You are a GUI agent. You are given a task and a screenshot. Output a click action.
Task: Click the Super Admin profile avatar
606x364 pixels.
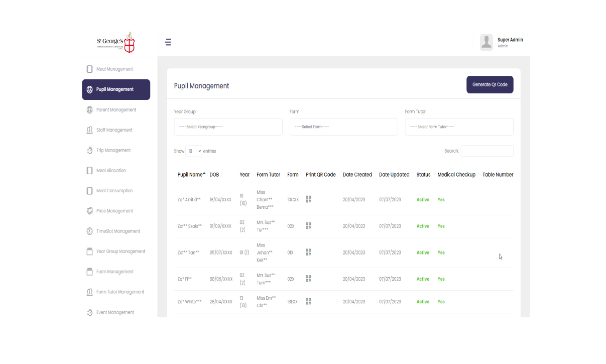486,42
